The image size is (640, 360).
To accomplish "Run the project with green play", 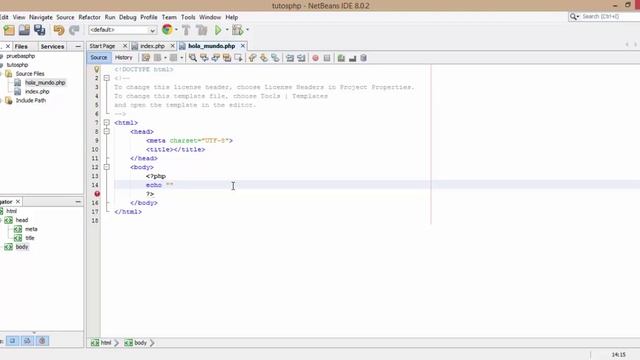I will (x=218, y=30).
